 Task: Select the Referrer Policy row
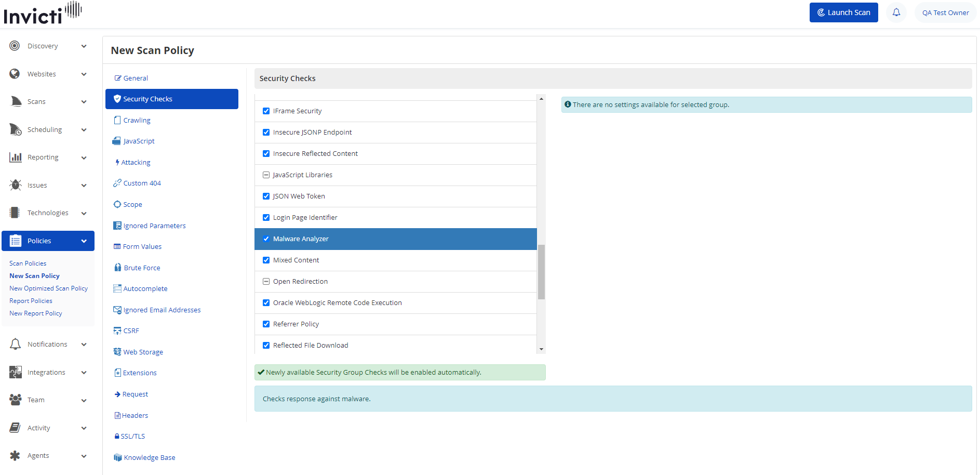coord(396,324)
